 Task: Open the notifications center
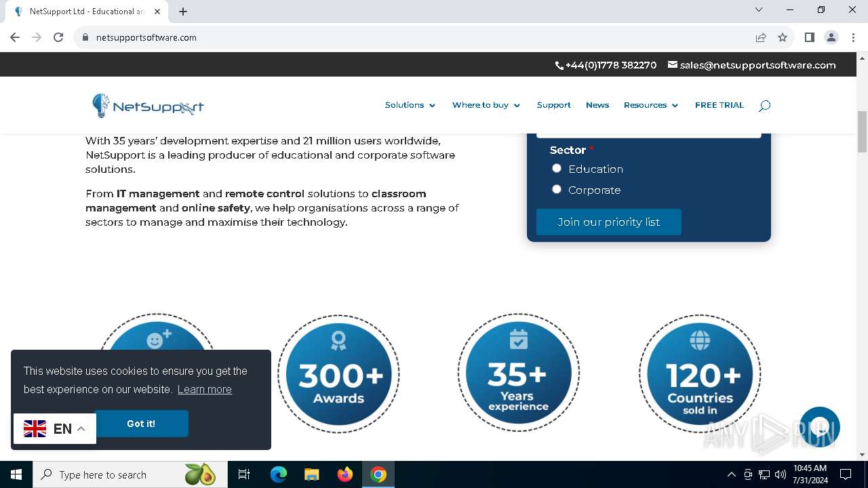[x=846, y=474]
